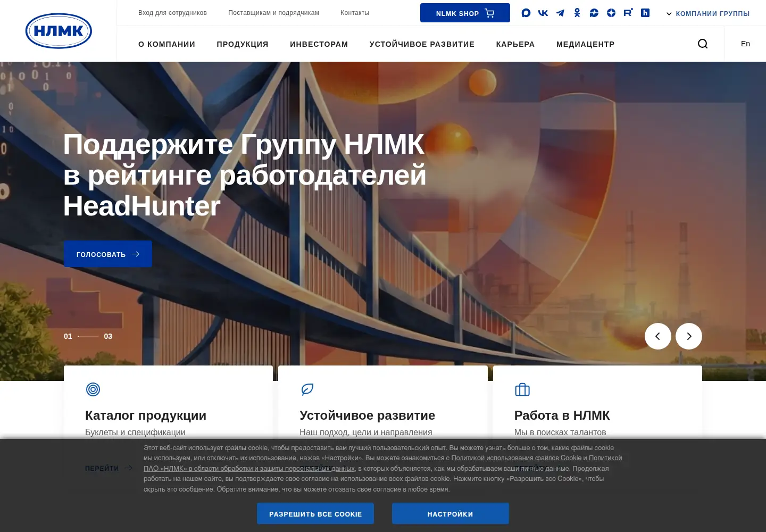The height and width of the screenshot is (532, 766).
Task: Switch language to En
Action: [x=745, y=44]
